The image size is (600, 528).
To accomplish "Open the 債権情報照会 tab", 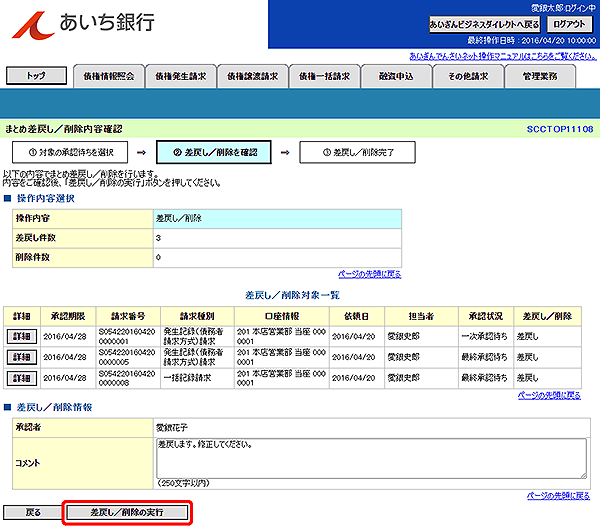I will point(109,77).
